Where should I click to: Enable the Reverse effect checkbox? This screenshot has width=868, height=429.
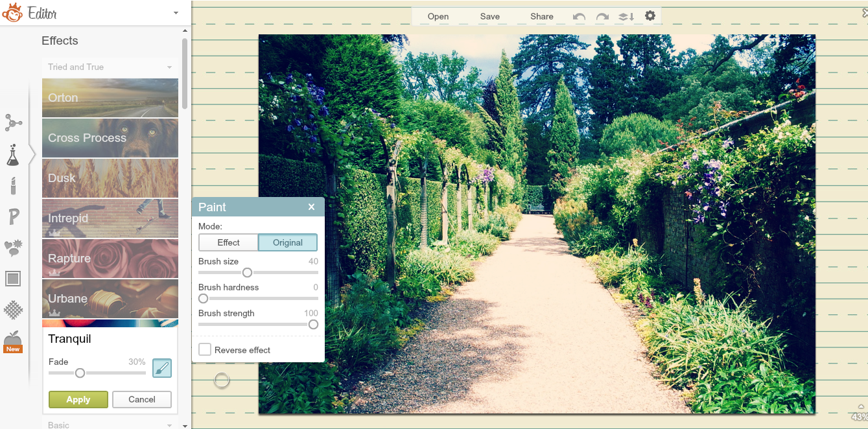pos(204,349)
